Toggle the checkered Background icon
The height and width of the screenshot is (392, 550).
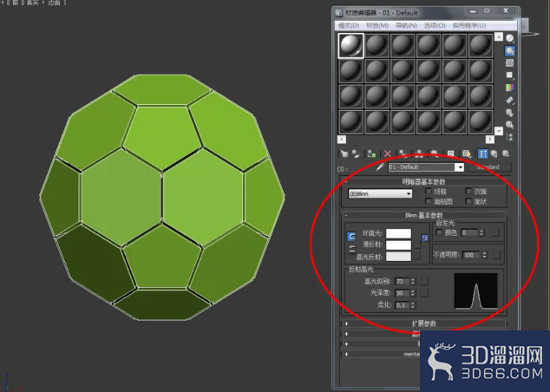pos(510,62)
